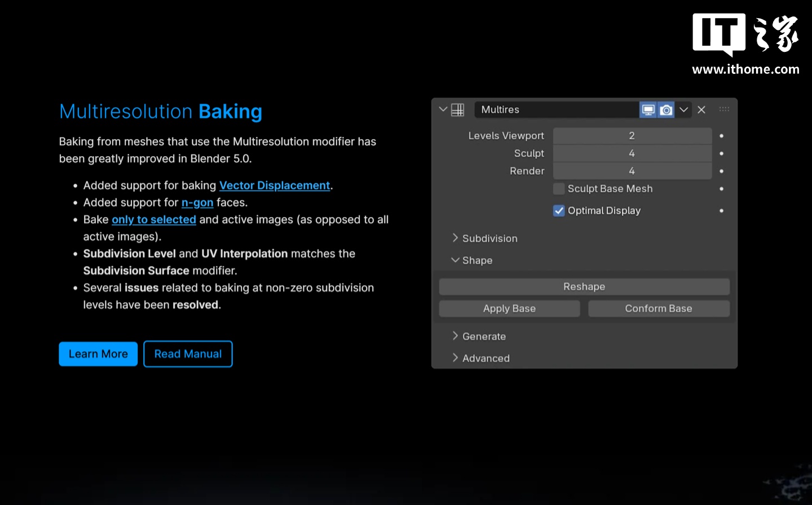
Task: Edit the Multires modifier name field
Action: (557, 110)
